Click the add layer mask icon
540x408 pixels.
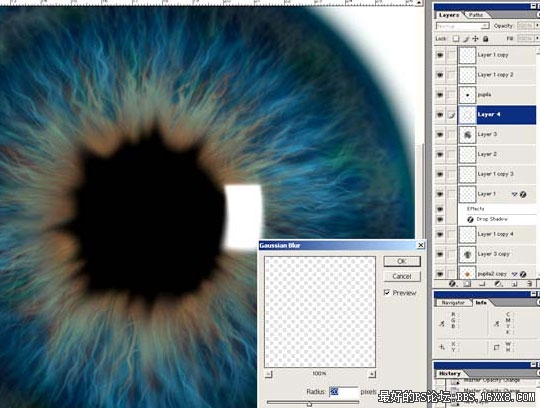point(467,284)
